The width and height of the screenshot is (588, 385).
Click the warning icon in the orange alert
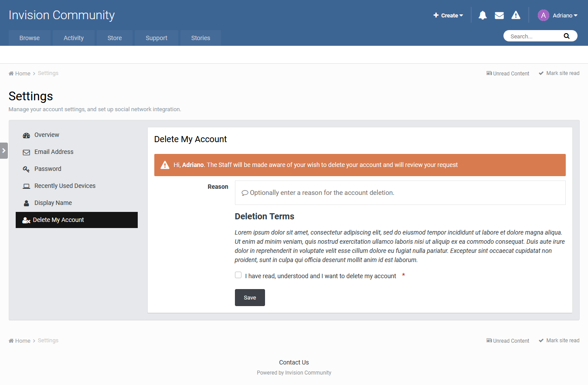165,165
